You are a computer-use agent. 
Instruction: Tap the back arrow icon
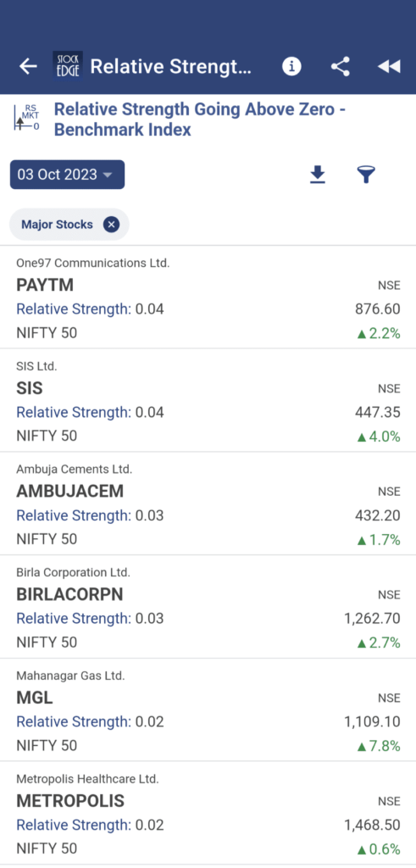28,66
